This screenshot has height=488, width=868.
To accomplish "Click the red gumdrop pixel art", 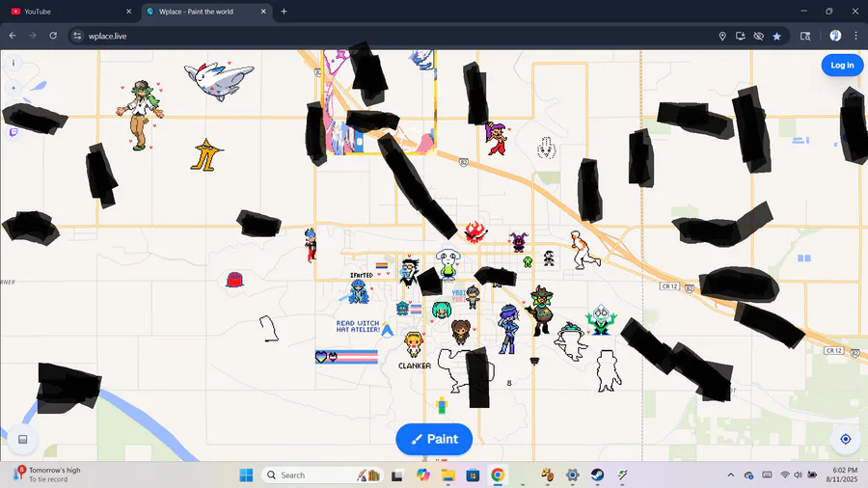I will pos(234,280).
